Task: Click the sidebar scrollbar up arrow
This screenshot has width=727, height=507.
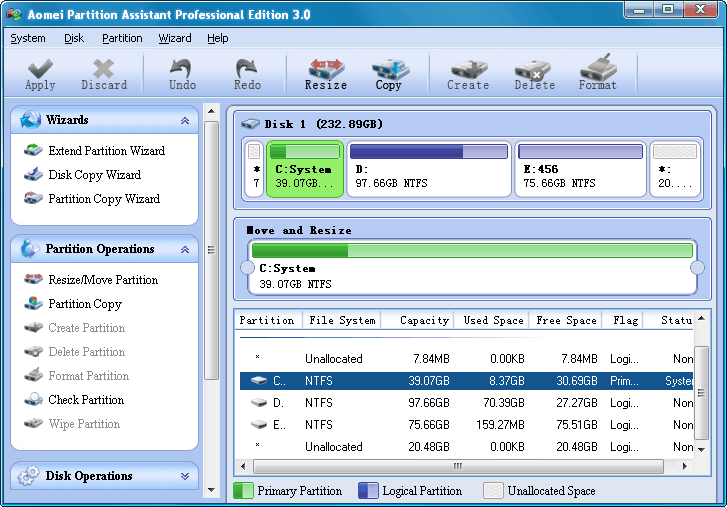Action: 211,111
